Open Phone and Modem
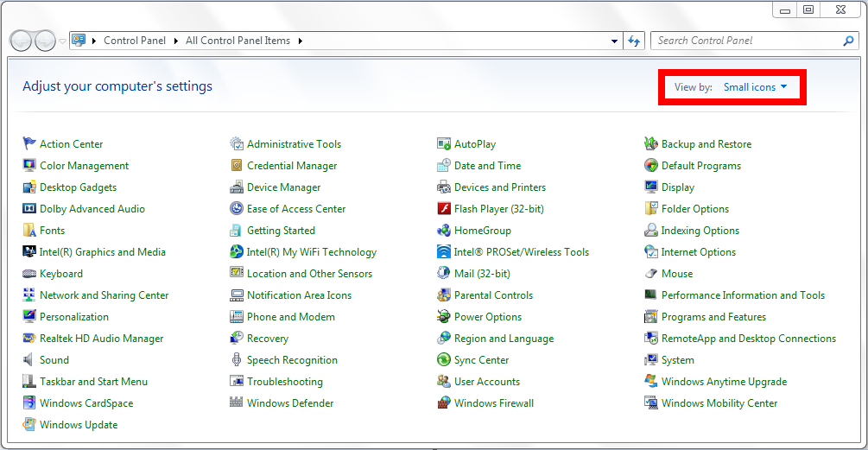868x450 pixels. 290,317
